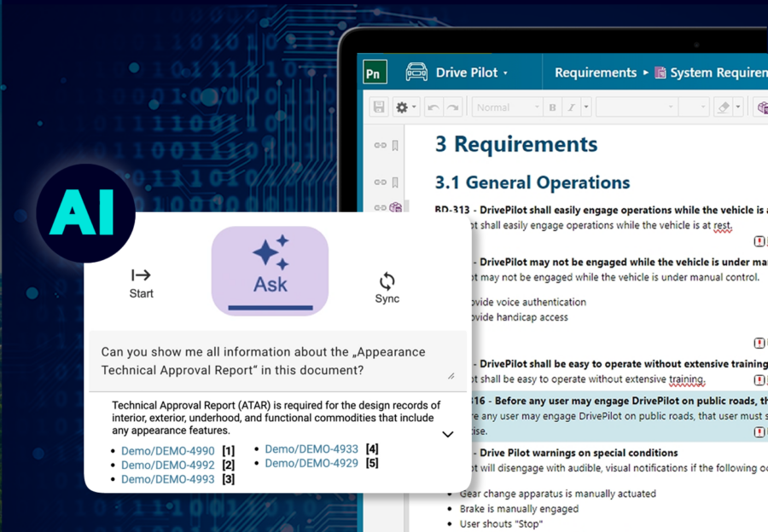Expand the AI answer with the chevron

pyautogui.click(x=447, y=434)
